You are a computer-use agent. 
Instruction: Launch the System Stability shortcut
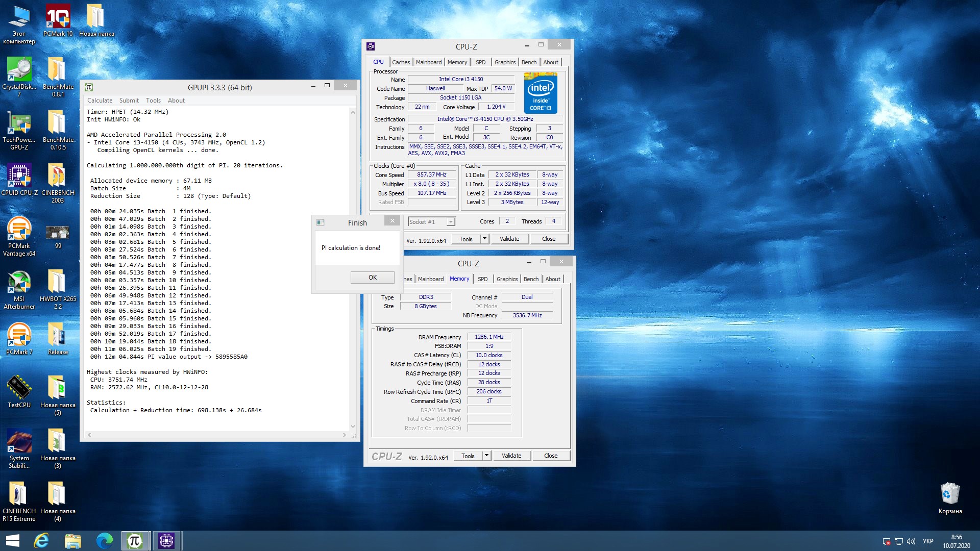pyautogui.click(x=19, y=448)
